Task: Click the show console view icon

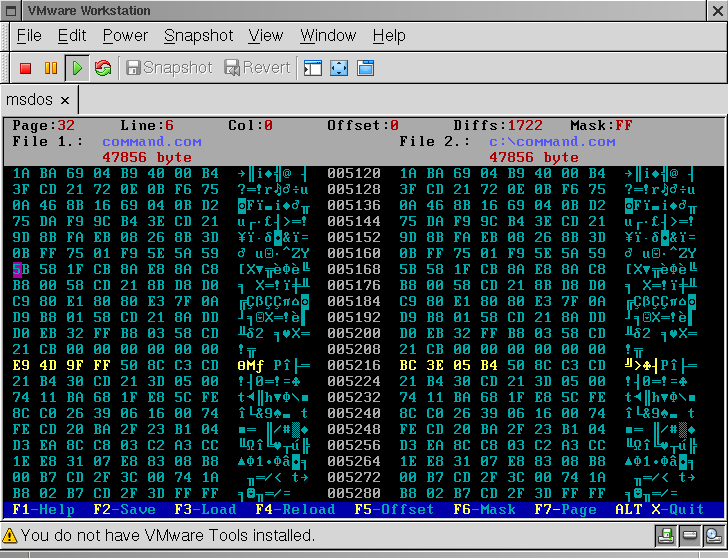Action: [x=313, y=68]
